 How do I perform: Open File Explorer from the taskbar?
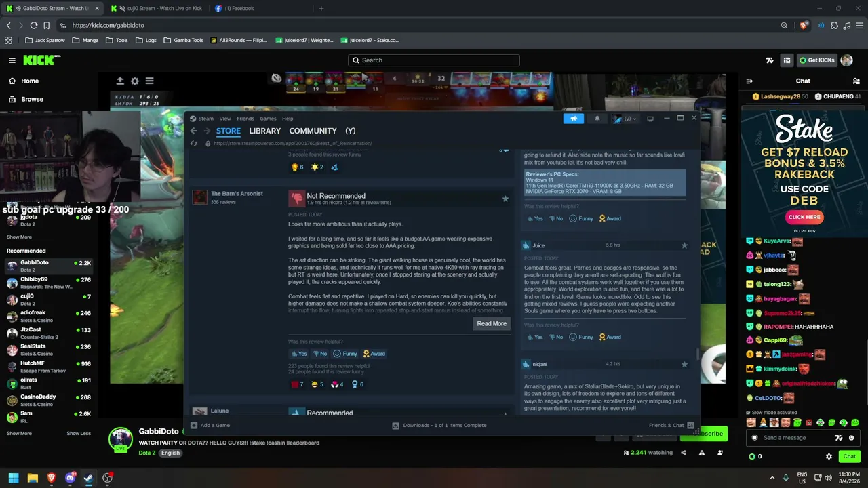tap(33, 478)
